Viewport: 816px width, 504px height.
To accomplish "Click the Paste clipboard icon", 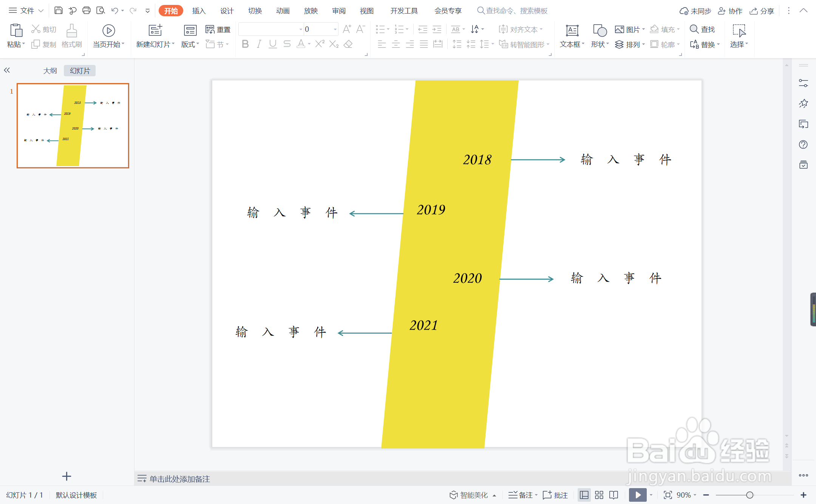I will (x=16, y=30).
